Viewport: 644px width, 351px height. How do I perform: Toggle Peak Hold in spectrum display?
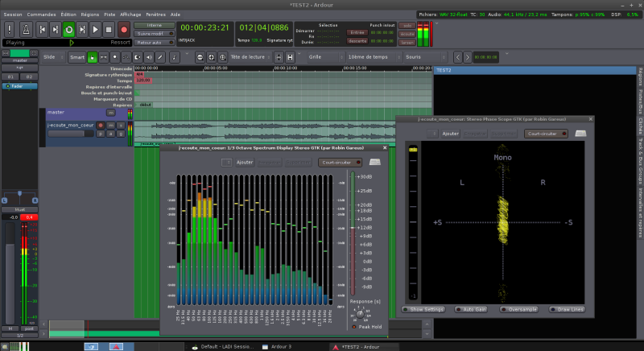click(353, 326)
